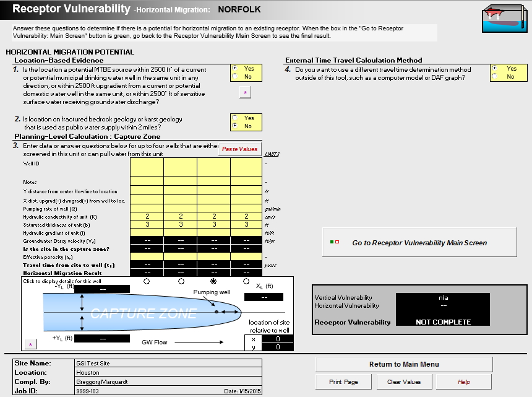The height and width of the screenshot is (397, 532).
Task: Select the first well's display details radio button
Action: pyautogui.click(x=147, y=281)
